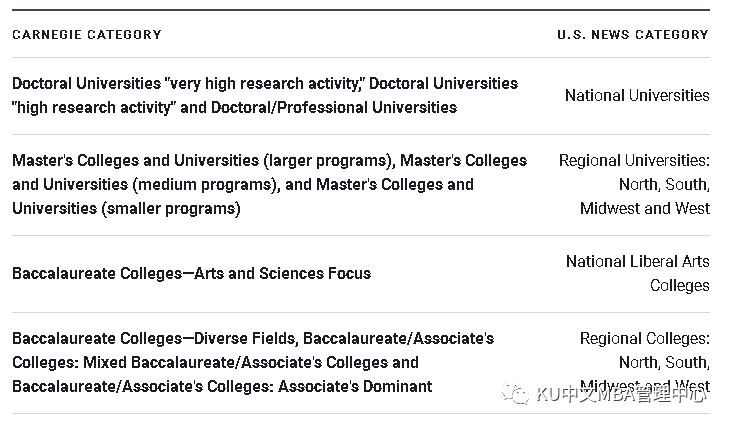Click "Baccalaureate Colleges—Diverse Fields" text
Image resolution: width=730 pixels, height=426 pixels.
pos(152,338)
